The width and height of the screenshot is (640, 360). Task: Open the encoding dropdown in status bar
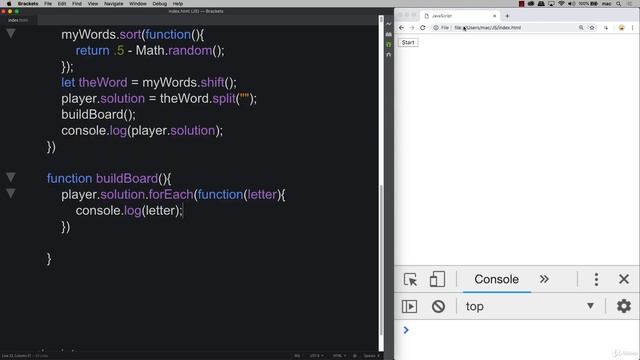tap(316, 356)
